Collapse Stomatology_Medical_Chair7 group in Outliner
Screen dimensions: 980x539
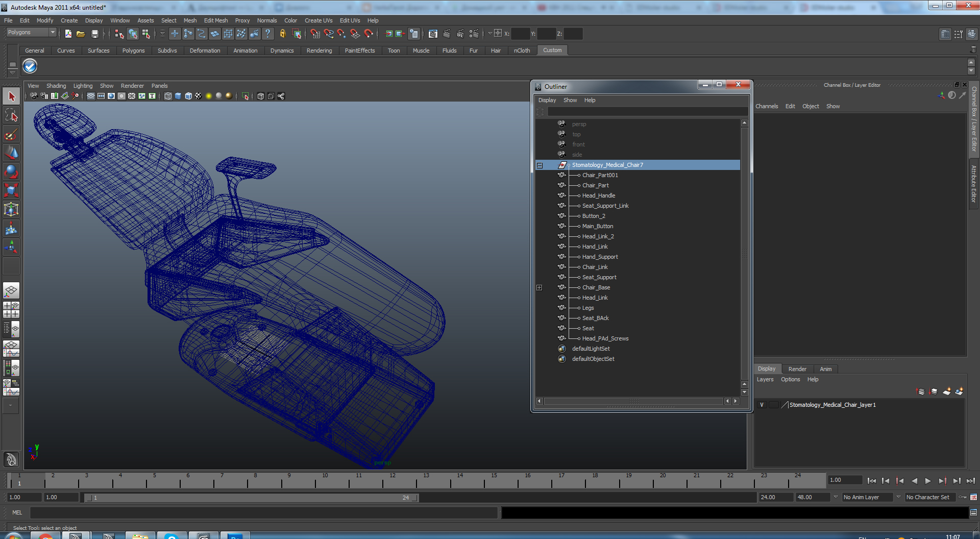pyautogui.click(x=540, y=165)
